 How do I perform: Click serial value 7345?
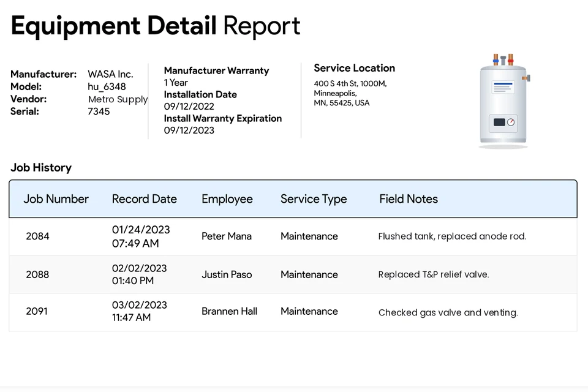[99, 111]
